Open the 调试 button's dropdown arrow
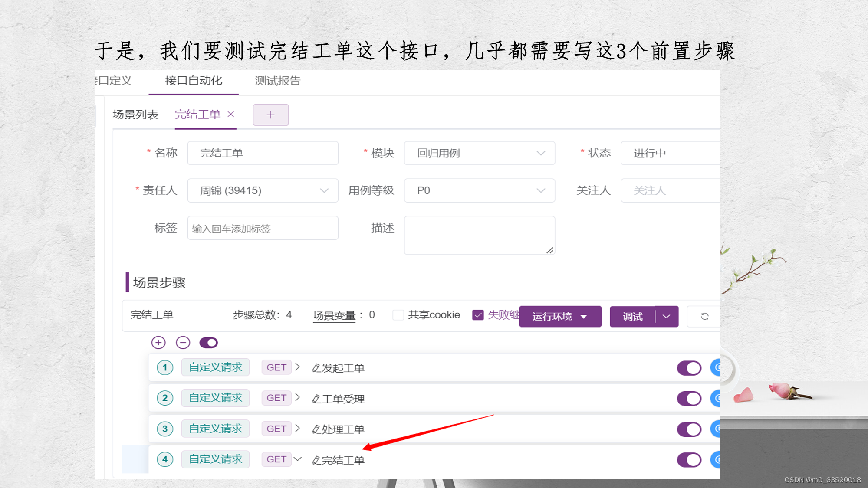Viewport: 868px width, 488px height. (x=667, y=316)
